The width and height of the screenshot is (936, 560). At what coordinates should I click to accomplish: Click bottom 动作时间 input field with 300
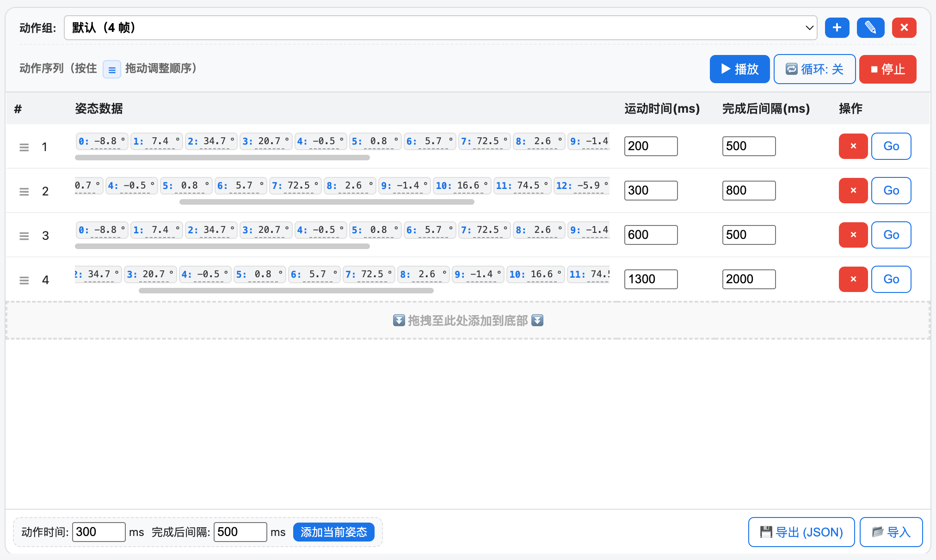click(99, 532)
